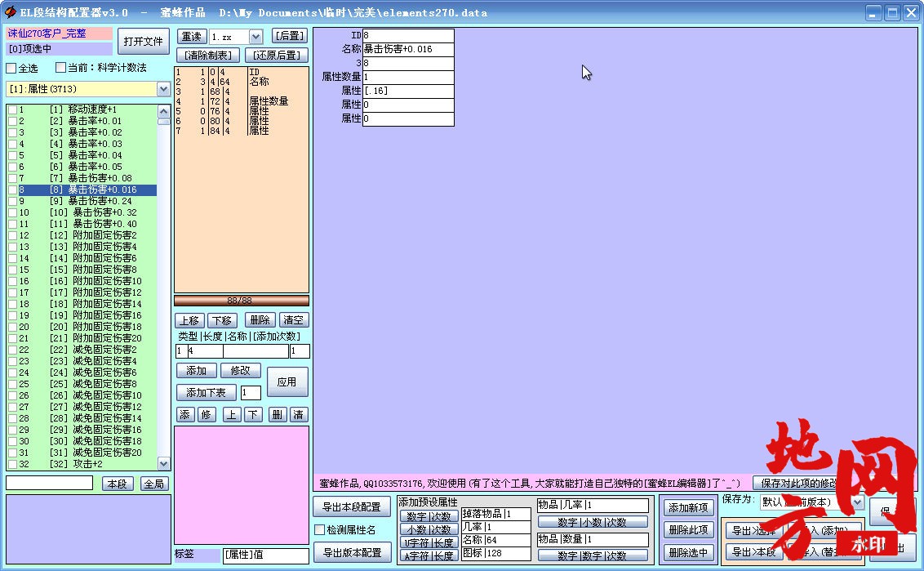The image size is (924, 571).
Task: Toggle the 检测属性名 checkbox
Action: (319, 529)
